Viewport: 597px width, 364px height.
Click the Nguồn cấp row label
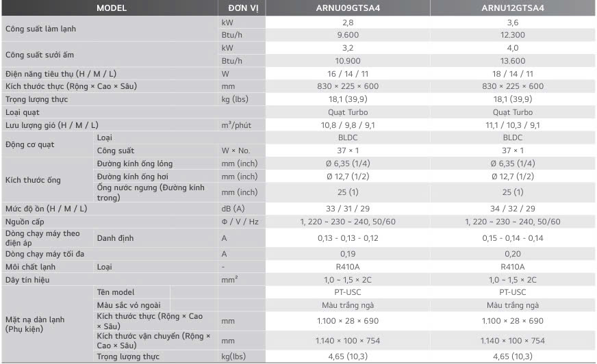(25, 222)
